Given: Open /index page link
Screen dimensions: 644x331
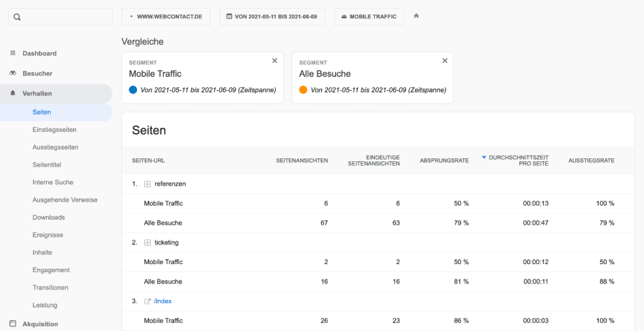Looking at the screenshot, I should pyautogui.click(x=163, y=301).
